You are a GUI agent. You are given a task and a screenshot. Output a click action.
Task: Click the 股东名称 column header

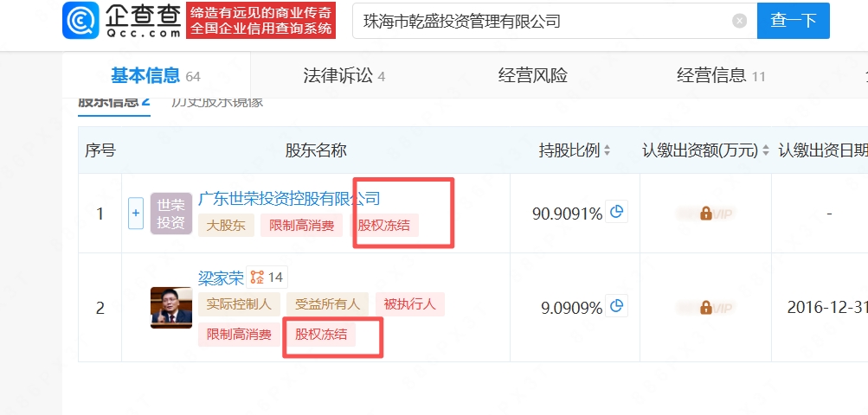pyautogui.click(x=316, y=150)
